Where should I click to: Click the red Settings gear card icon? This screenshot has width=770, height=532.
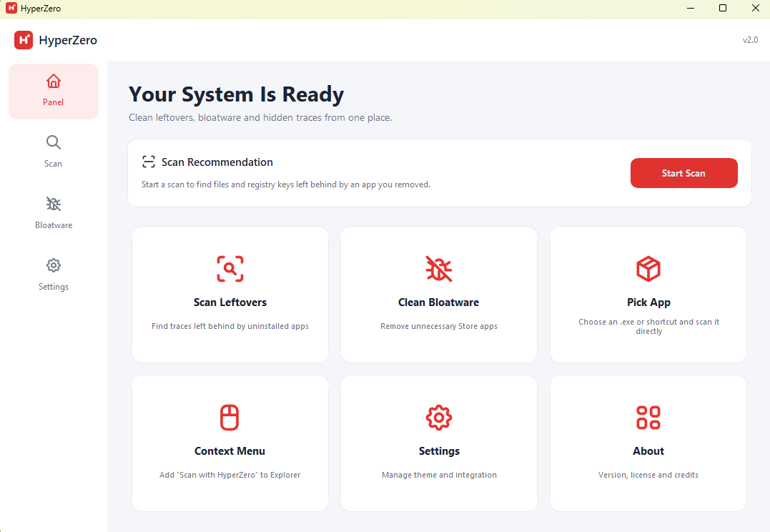[438, 418]
